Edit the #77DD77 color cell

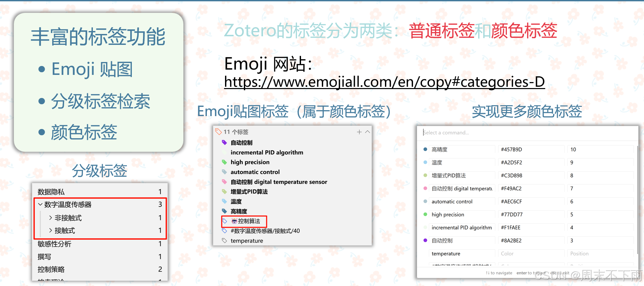[531, 214]
